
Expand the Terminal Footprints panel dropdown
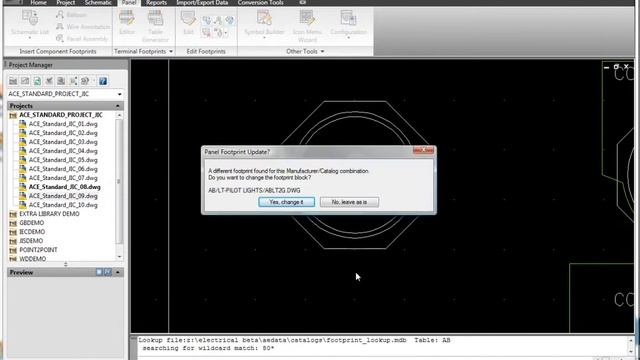coord(171,51)
